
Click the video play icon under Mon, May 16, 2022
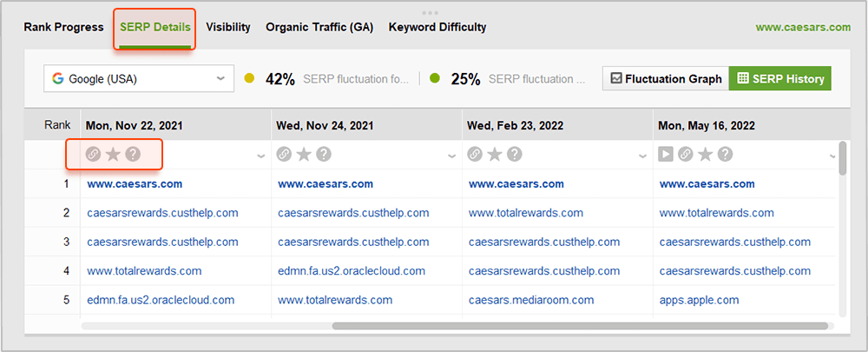click(666, 154)
